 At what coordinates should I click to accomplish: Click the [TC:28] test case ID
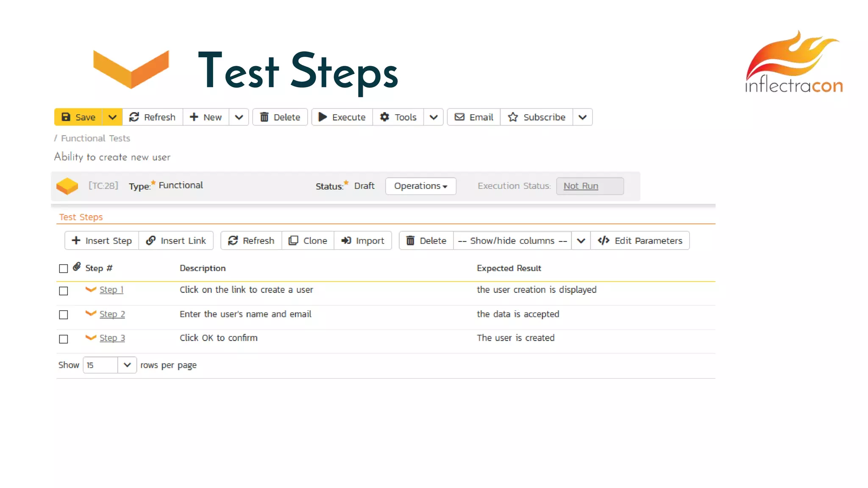pos(103,186)
